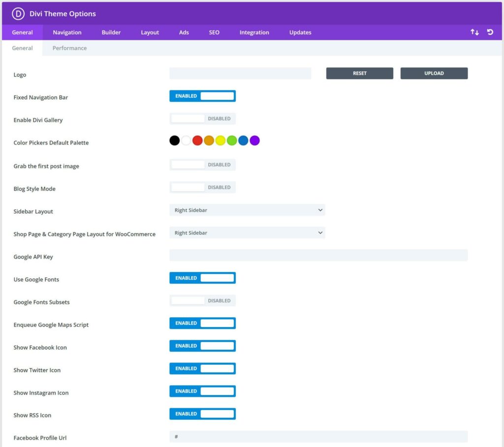Turn off Show Facebook Icon toggle
This screenshot has width=504, height=447.
202,346
